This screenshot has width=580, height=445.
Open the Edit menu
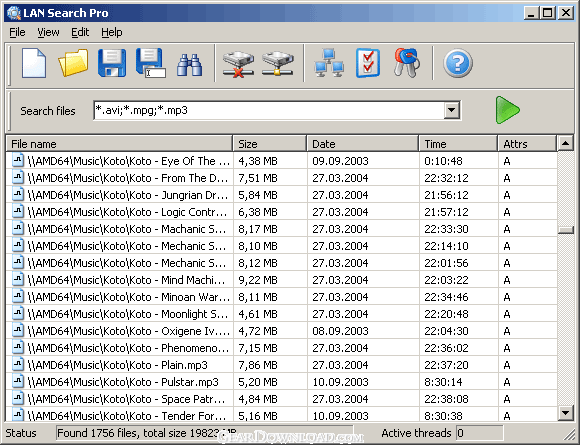[x=80, y=32]
